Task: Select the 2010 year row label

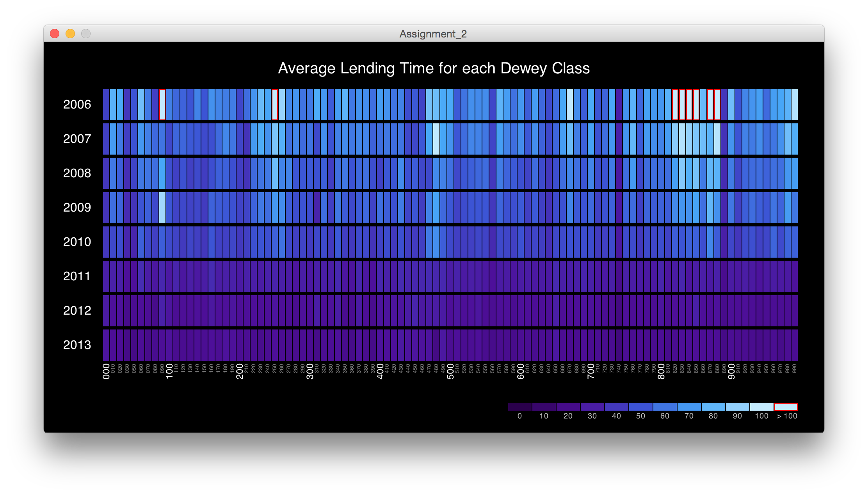Action: 77,242
